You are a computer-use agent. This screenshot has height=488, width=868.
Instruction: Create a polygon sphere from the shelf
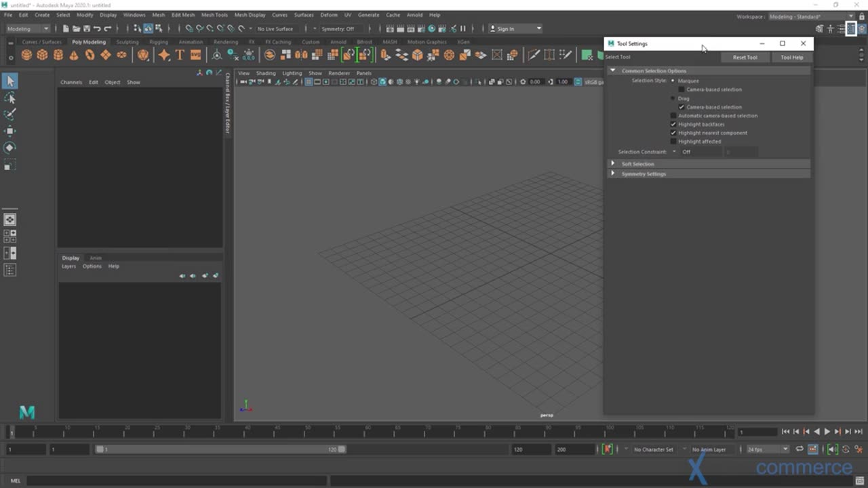click(x=26, y=55)
